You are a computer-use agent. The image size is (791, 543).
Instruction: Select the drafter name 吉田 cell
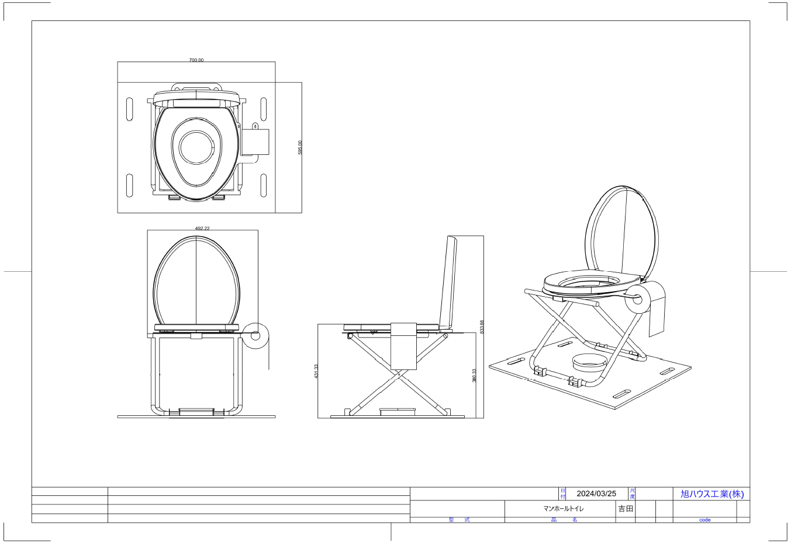[625, 508]
